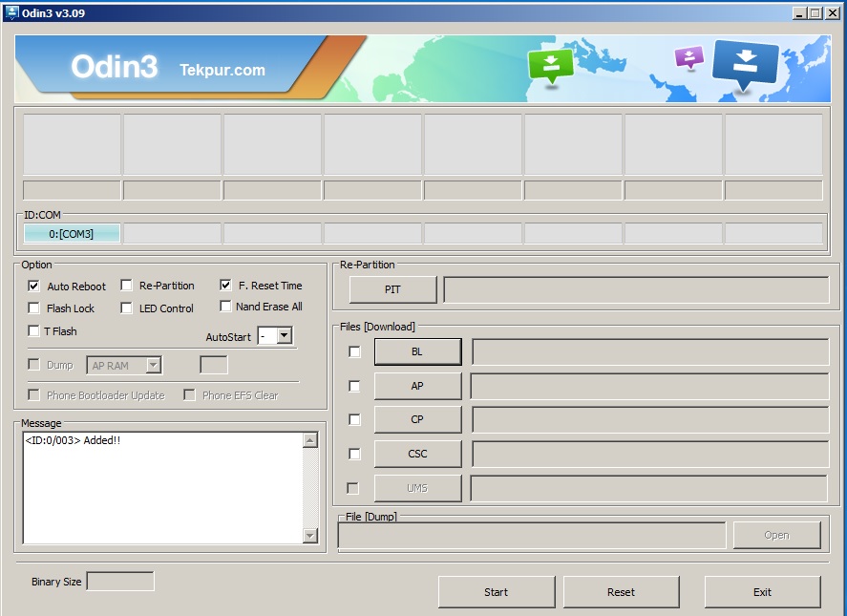This screenshot has width=847, height=616.
Task: Tick the checkbox next to AP button
Action: coord(354,386)
